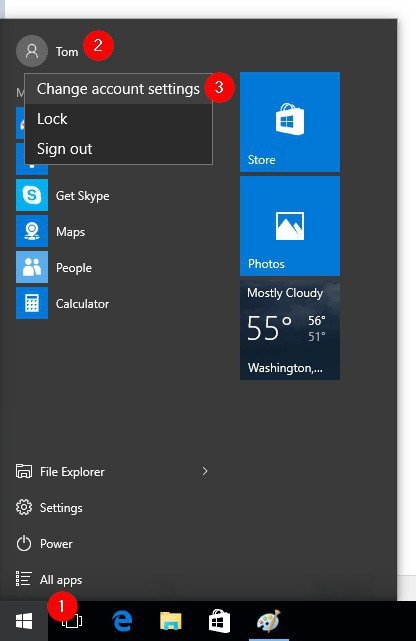Select Lock from the user menu
The width and height of the screenshot is (416, 641).
(x=119, y=119)
